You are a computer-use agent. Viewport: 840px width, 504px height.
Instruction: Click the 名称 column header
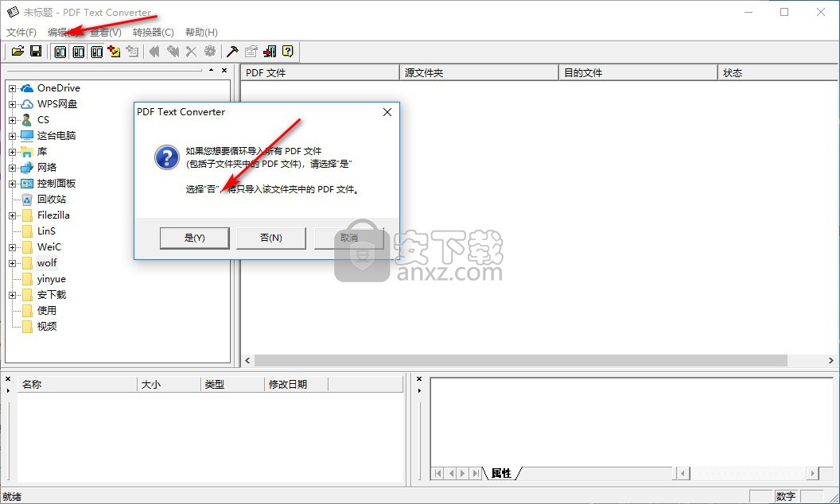coord(78,385)
